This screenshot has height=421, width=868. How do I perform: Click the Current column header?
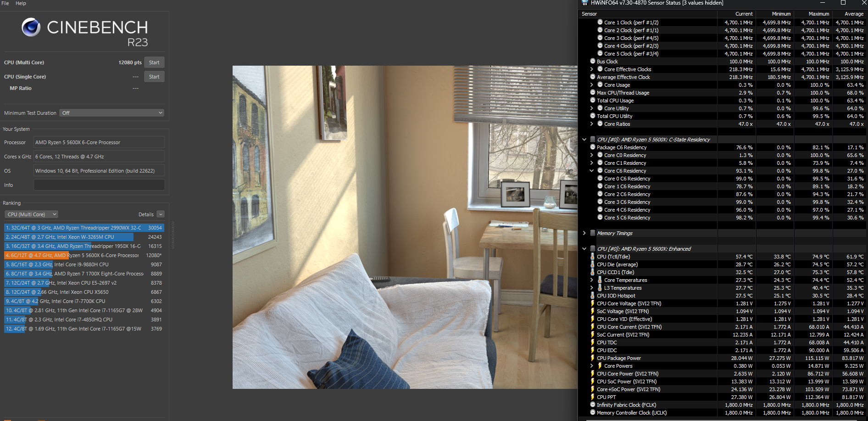[744, 14]
